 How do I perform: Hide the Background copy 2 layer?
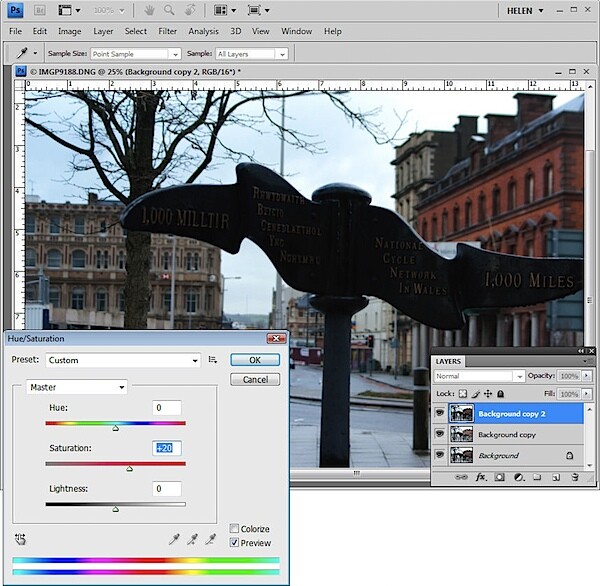click(440, 413)
